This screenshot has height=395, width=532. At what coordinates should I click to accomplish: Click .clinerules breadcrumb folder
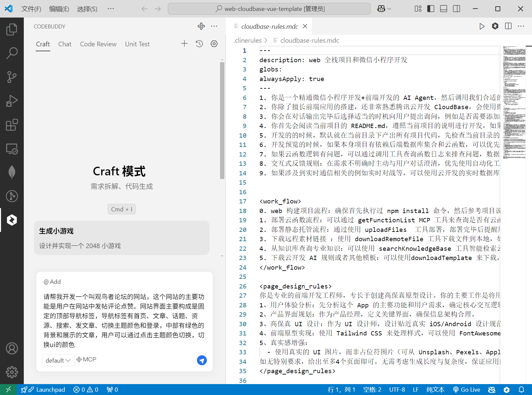247,40
